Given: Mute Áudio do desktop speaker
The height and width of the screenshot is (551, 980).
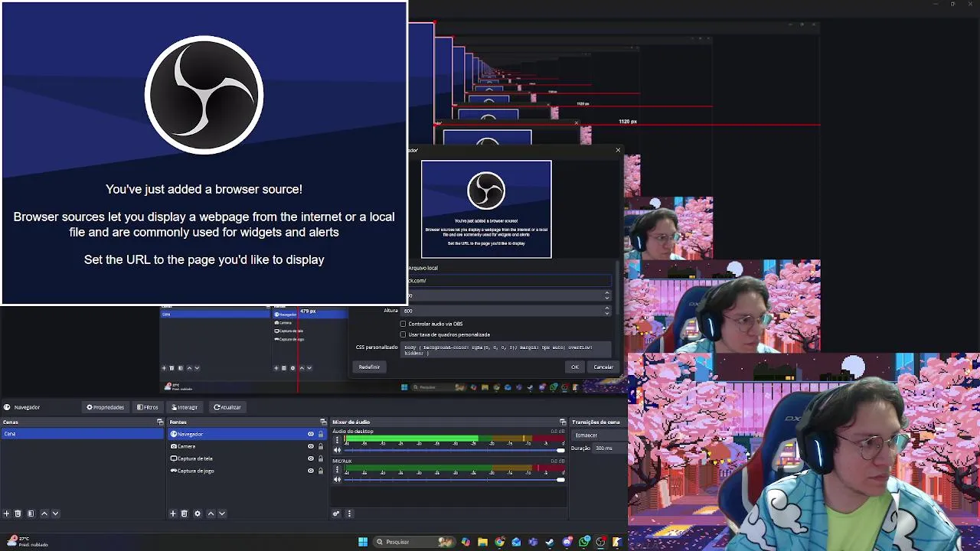Looking at the screenshot, I should tap(337, 450).
